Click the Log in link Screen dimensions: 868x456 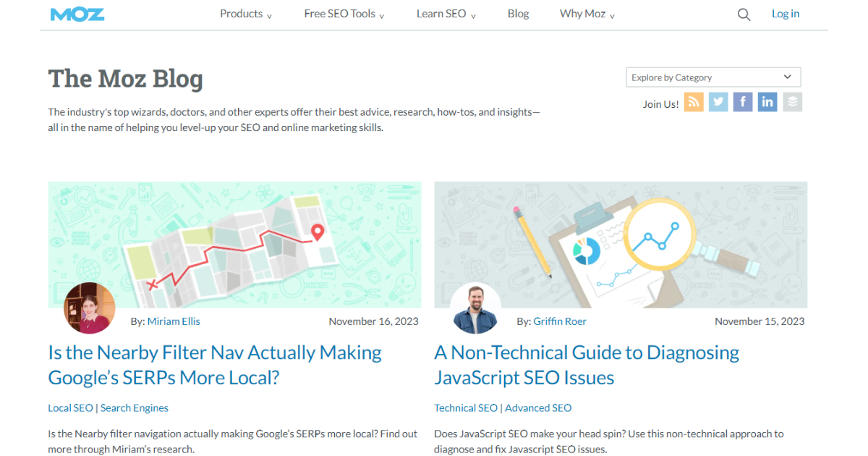[x=786, y=14]
